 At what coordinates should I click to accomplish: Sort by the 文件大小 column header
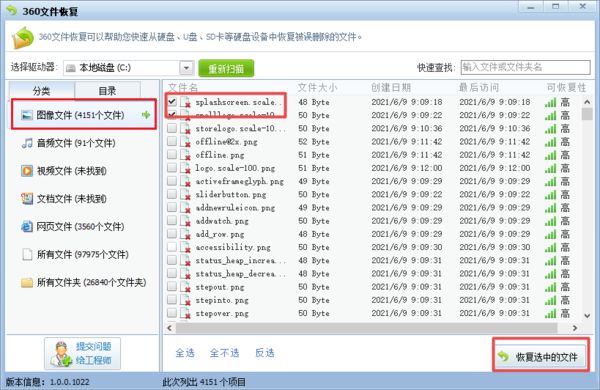[x=317, y=88]
